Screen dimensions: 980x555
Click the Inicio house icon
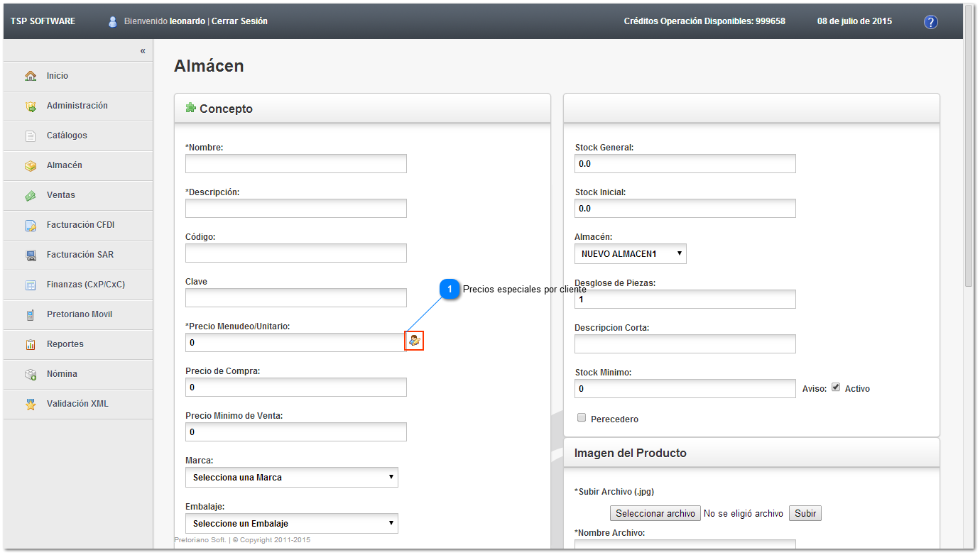click(31, 76)
